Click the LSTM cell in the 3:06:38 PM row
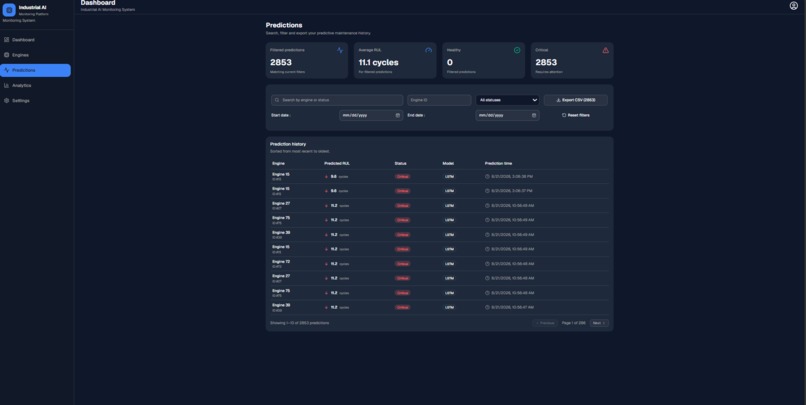Viewport: 806px width, 405px height. 449,176
